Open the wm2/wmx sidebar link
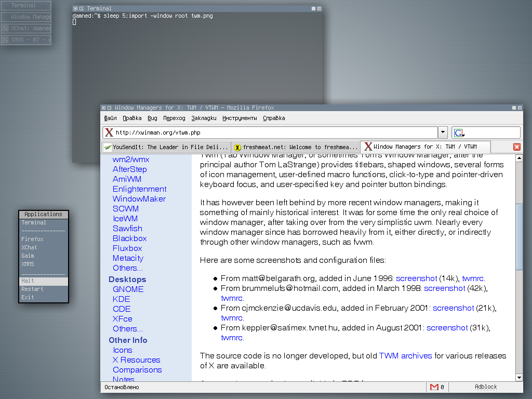Viewport: 532px width, 399px height. click(x=130, y=159)
